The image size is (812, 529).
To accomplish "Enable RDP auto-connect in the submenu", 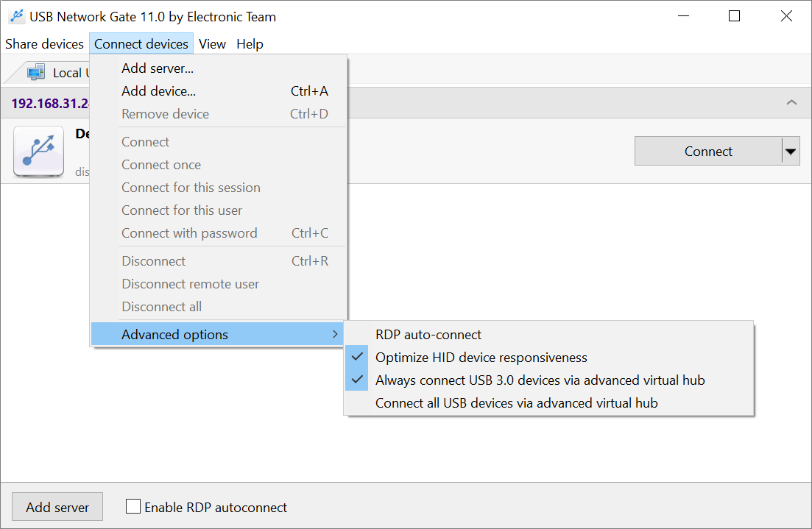I will [x=548, y=334].
